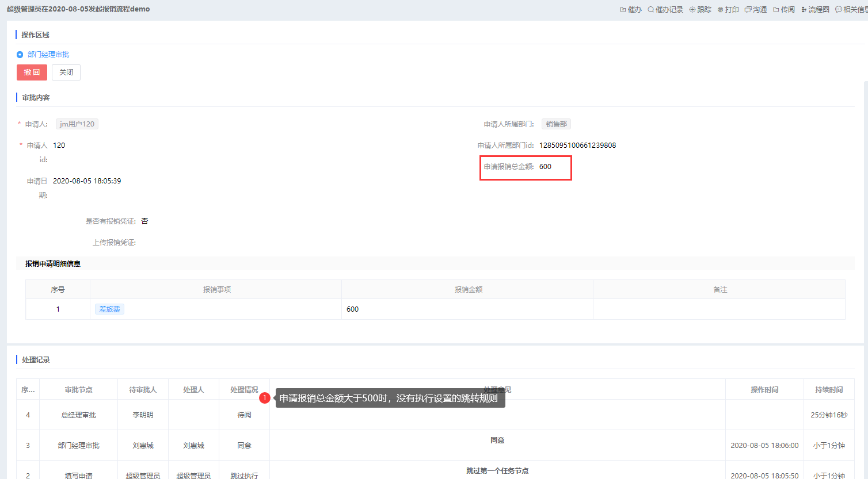Click the 催办 (urge) folder icon
868x479 pixels.
tap(623, 10)
